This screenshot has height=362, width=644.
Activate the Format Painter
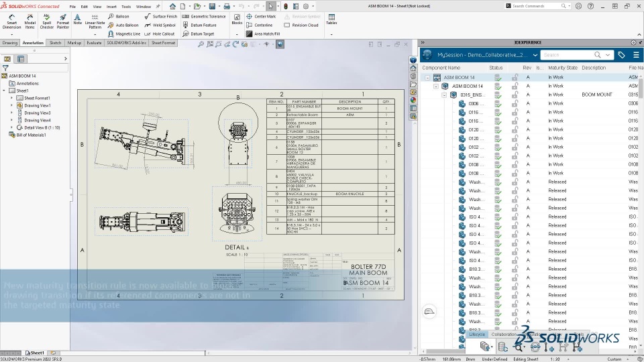[63, 21]
